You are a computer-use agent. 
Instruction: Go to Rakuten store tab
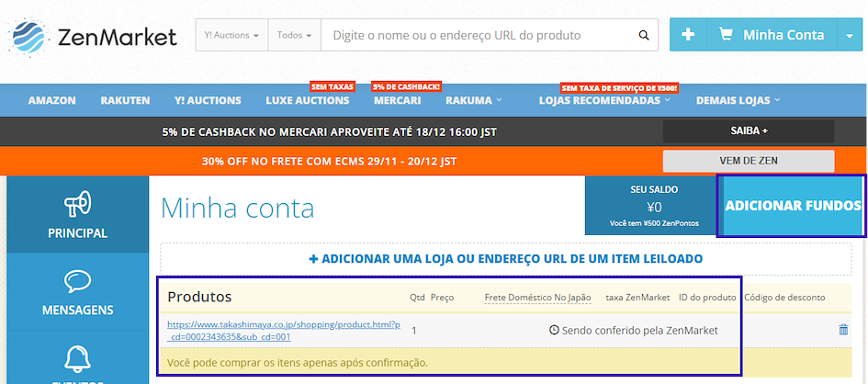coord(125,100)
